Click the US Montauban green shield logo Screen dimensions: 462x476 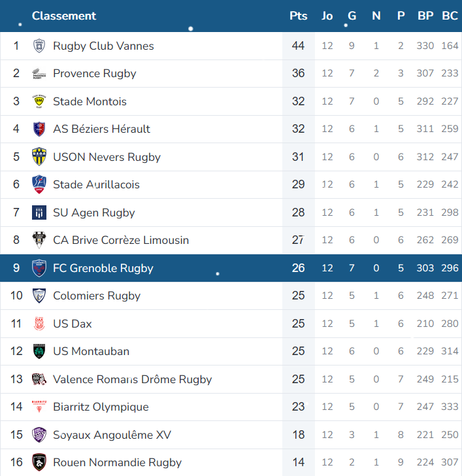coord(39,351)
